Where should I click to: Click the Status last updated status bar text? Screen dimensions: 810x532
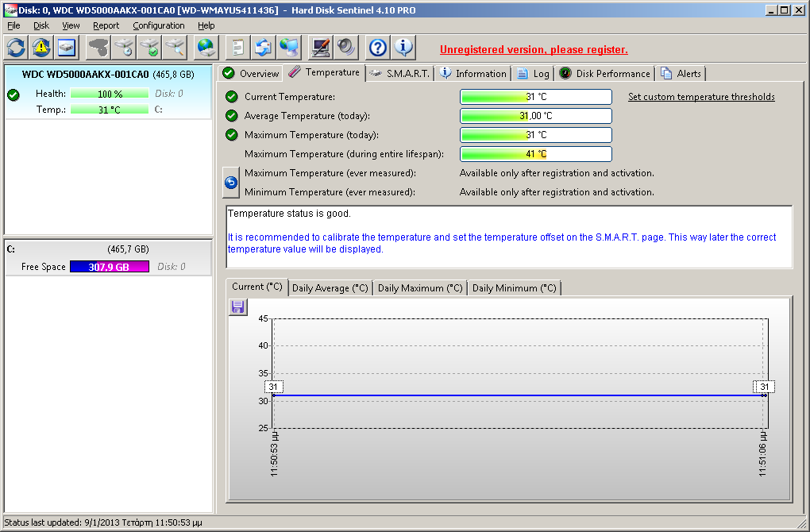pos(102,522)
